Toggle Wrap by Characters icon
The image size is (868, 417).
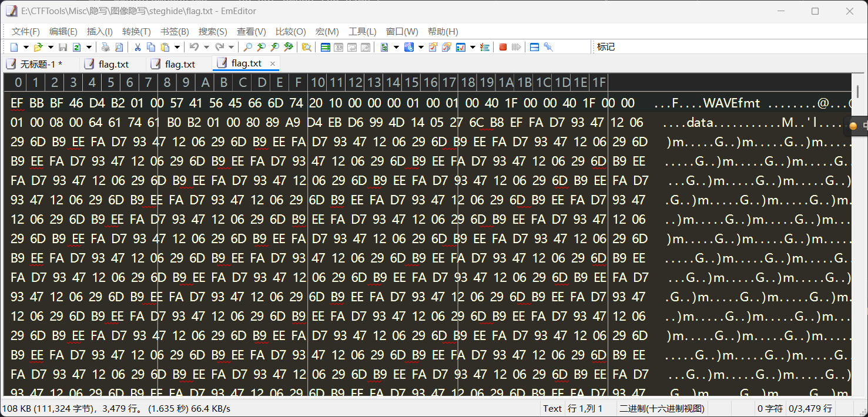point(339,47)
